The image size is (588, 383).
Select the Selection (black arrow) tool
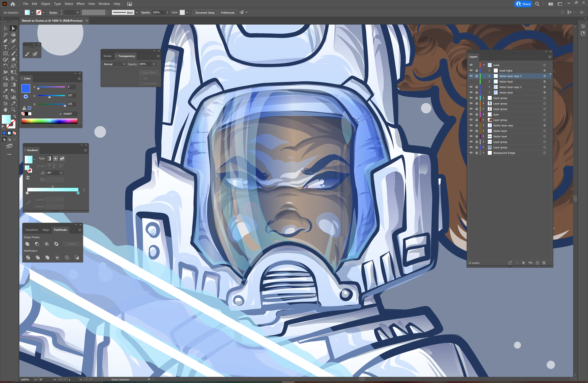(x=5, y=28)
